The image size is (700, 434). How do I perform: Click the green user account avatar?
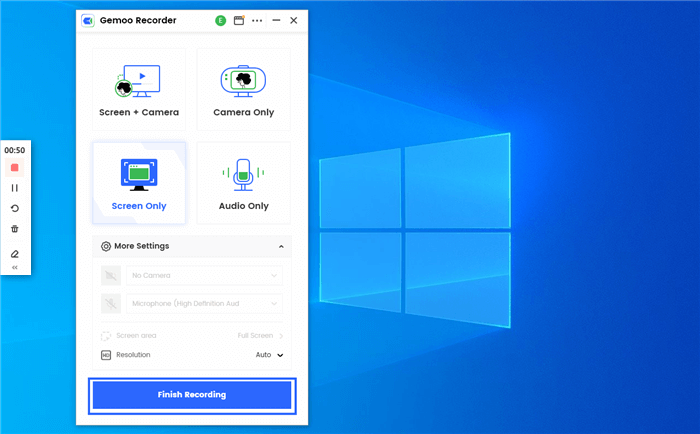click(x=220, y=20)
